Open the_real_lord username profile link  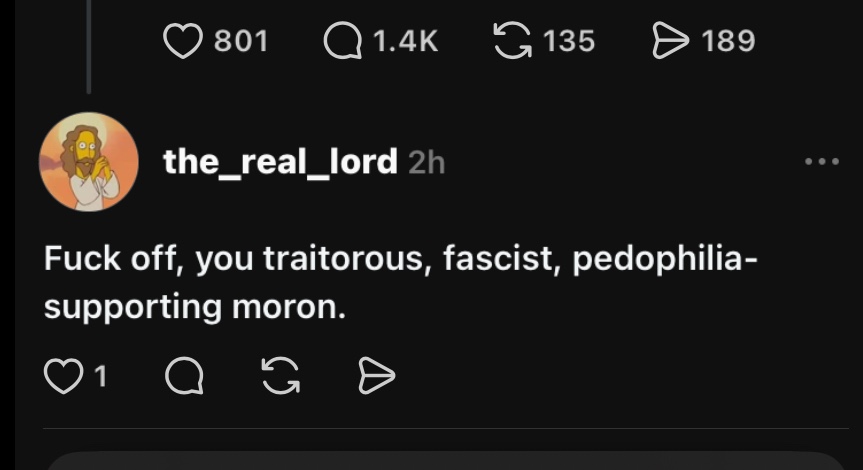click(280, 162)
